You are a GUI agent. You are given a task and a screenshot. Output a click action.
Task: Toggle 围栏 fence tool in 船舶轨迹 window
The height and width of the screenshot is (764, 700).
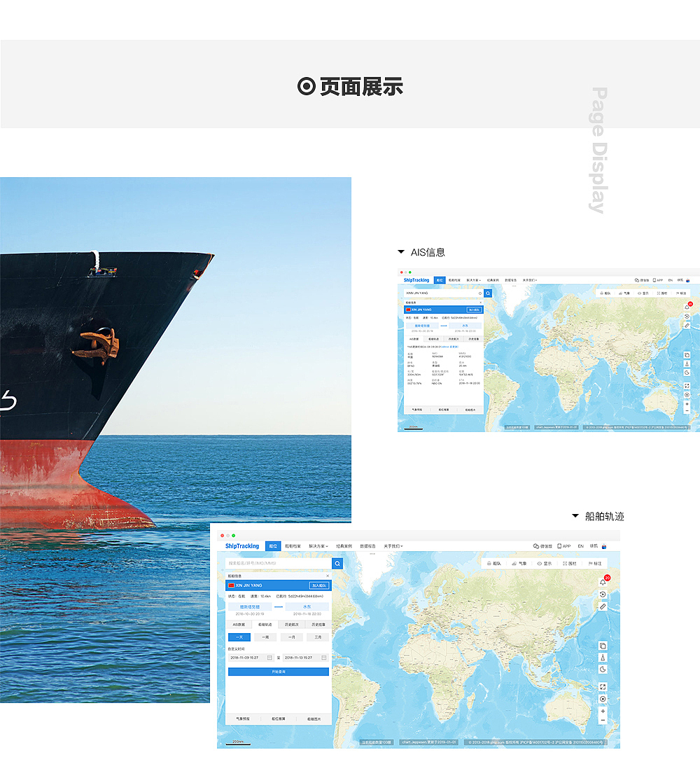(x=570, y=563)
